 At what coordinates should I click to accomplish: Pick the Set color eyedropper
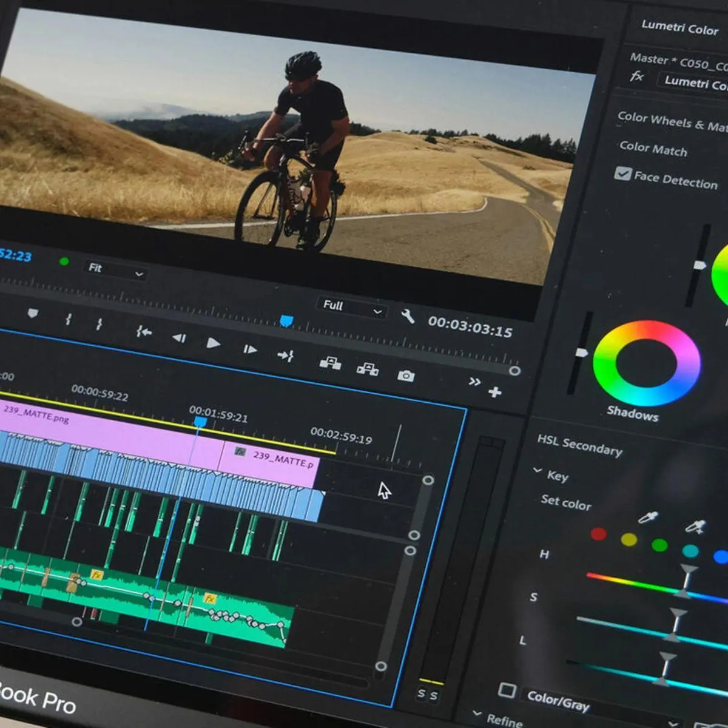coord(648,517)
